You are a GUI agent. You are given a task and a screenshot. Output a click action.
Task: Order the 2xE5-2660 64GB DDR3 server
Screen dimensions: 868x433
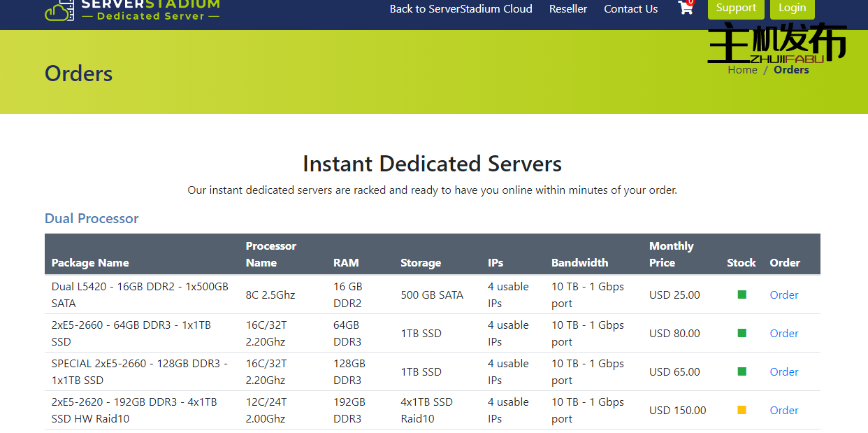pos(783,333)
